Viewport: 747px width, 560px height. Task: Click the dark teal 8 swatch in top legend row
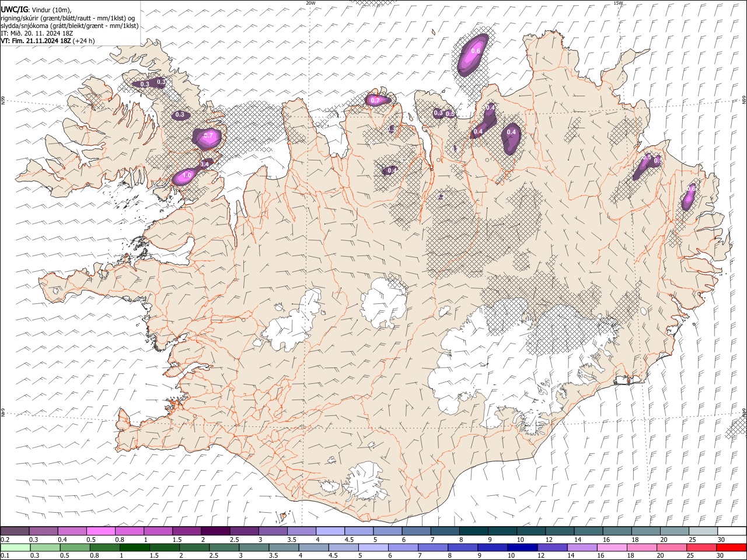click(473, 531)
